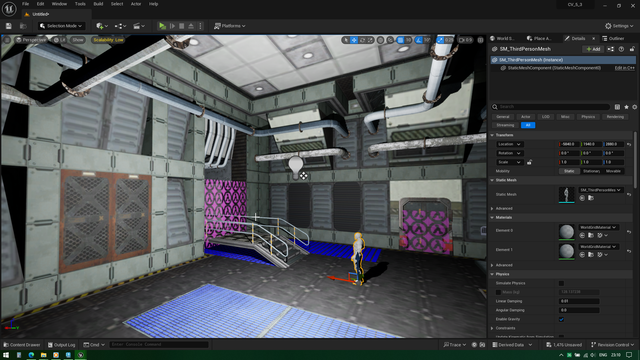Choose the Scale gizmo tool
640x360 pixels.
(x=370, y=40)
